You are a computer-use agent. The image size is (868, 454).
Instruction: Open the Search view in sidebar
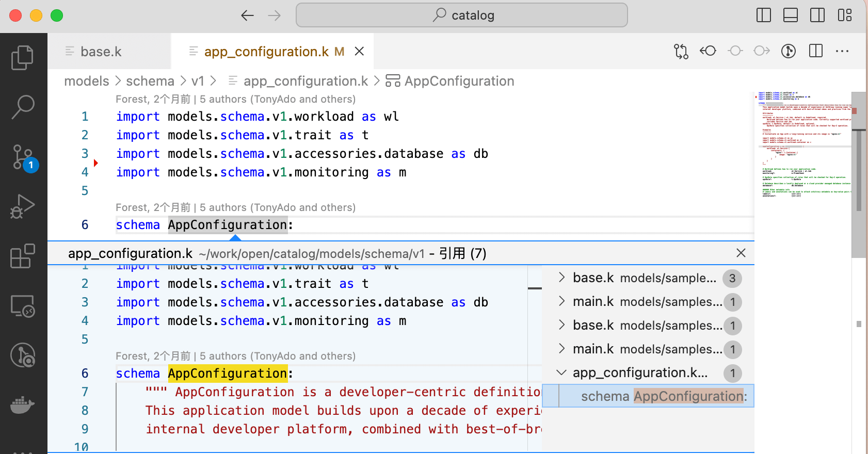[x=23, y=107]
